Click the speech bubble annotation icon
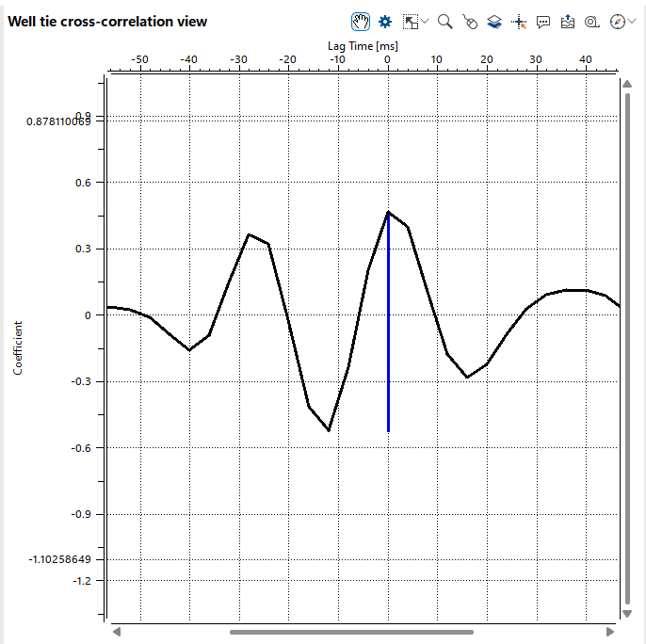Image resolution: width=646 pixels, height=644 pixels. [x=543, y=21]
